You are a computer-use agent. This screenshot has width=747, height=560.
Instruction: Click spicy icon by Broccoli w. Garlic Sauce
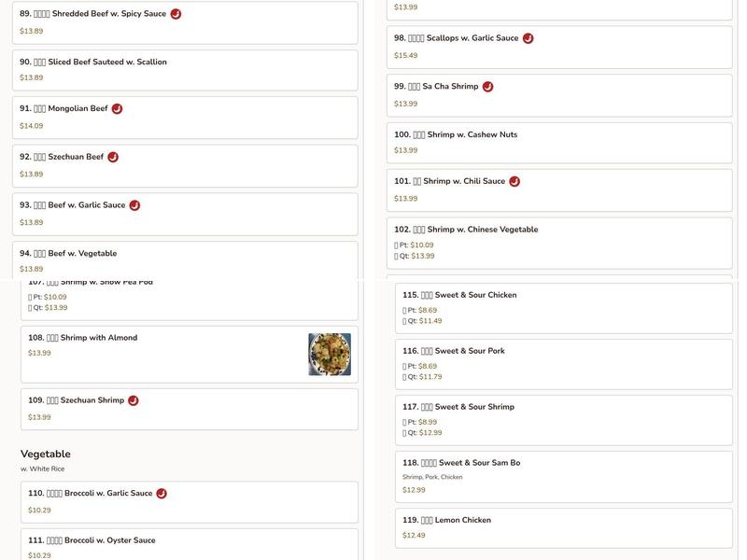pyautogui.click(x=162, y=494)
